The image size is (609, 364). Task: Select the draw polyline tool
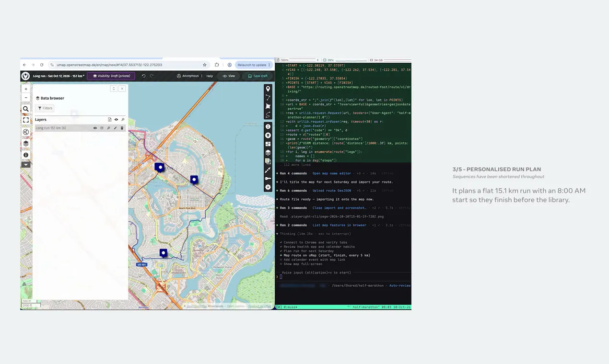(x=268, y=97)
